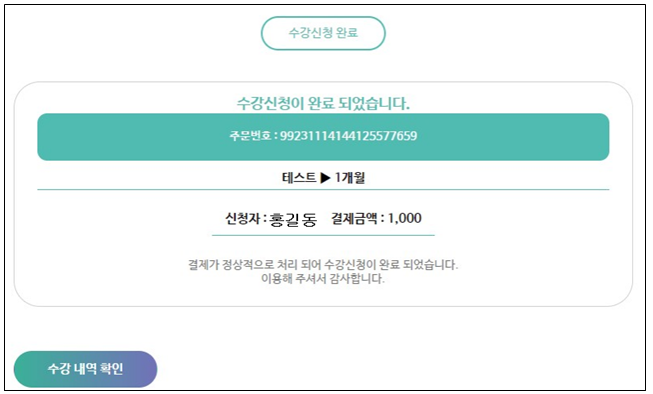The image size is (653, 394).
Task: Click the 주문번호 label text
Action: 250,136
